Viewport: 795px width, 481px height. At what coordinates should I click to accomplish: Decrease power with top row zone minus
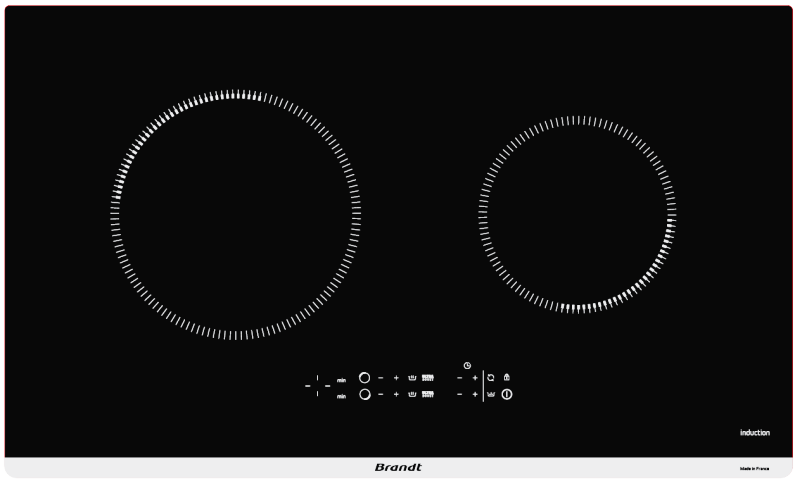pos(381,378)
